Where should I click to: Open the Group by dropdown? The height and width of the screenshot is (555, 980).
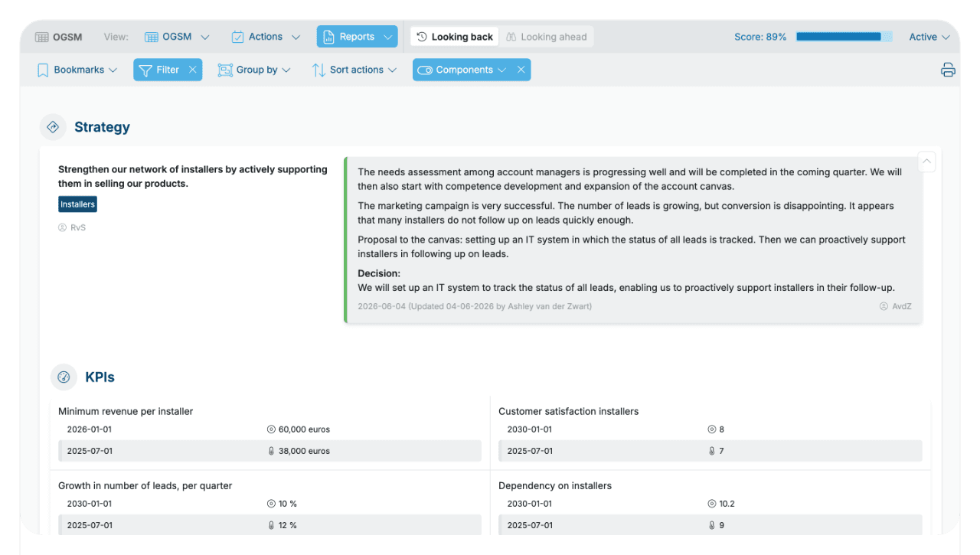(x=254, y=70)
